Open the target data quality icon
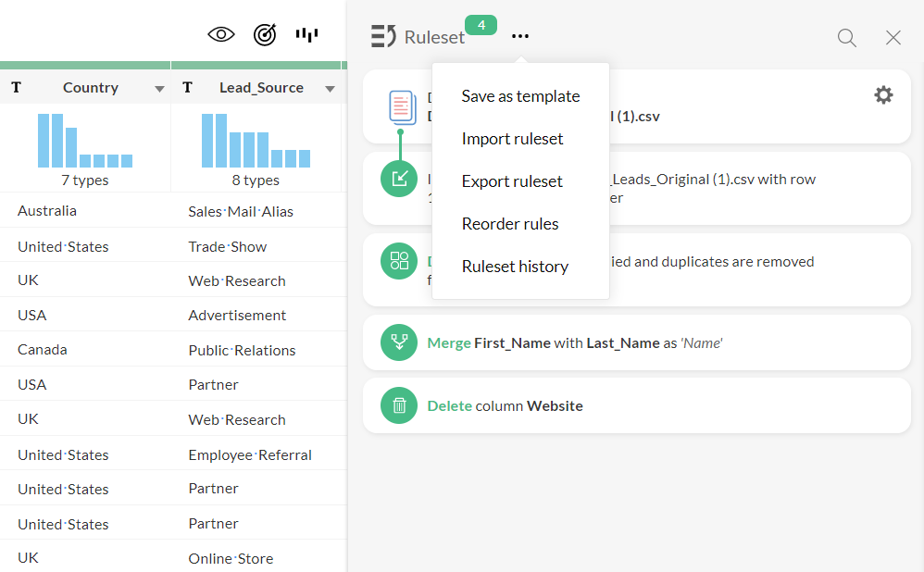 [265, 35]
